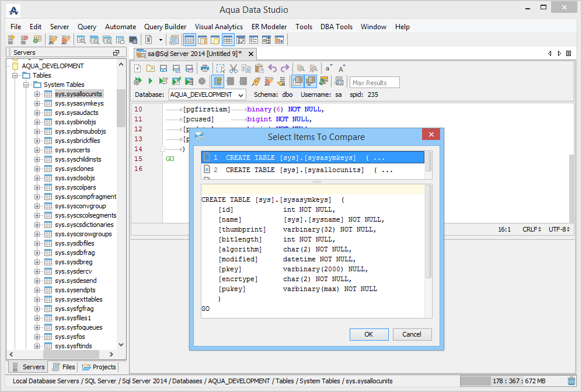
Task: Open the Database dropdown showing AQUA_DEVELOPMENT
Action: [207, 94]
